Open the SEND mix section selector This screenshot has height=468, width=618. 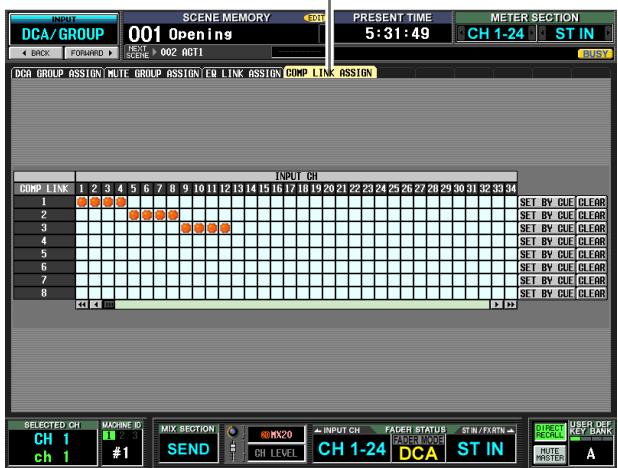188,449
